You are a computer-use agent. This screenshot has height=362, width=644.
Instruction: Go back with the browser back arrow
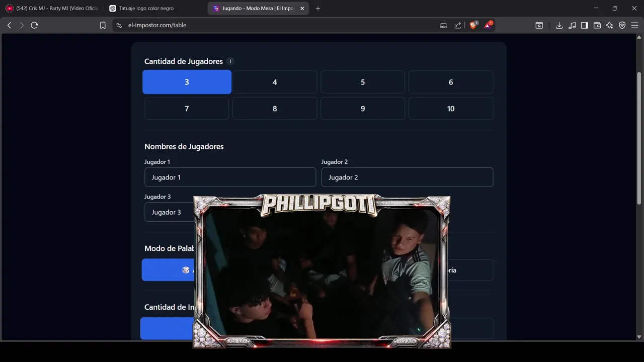coord(9,25)
